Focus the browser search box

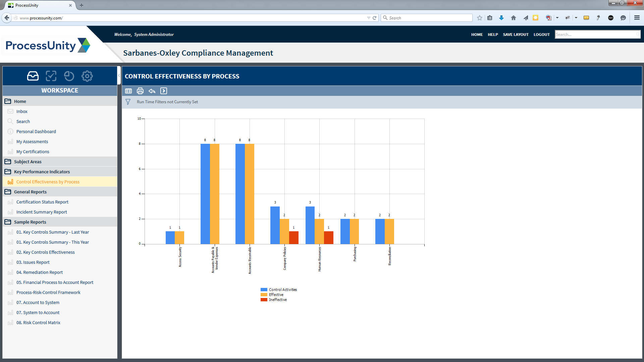427,18
